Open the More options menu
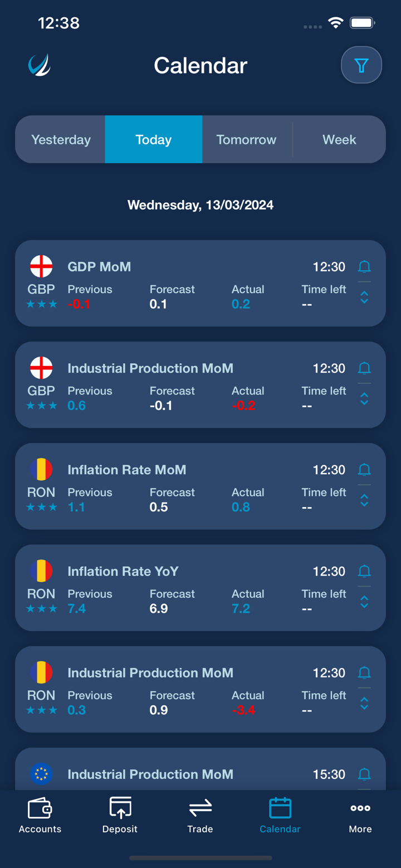Screen dimensions: 401x868 coord(360,815)
